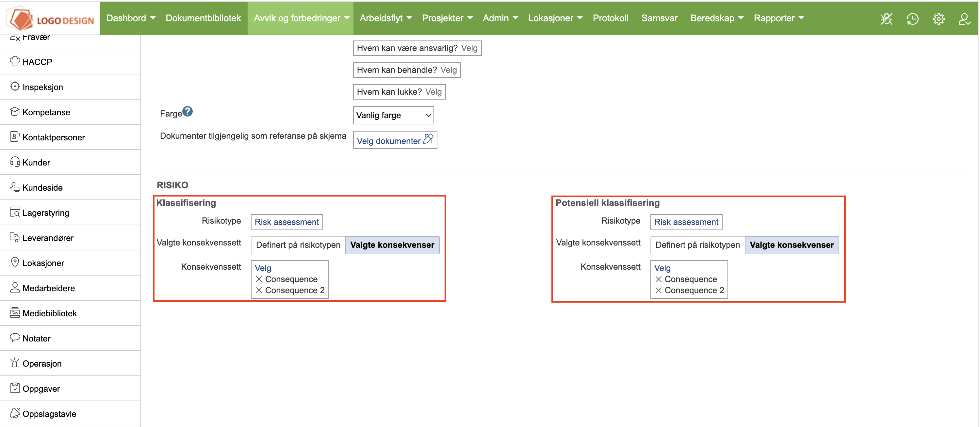980x427 pixels.
Task: Click the 'Velg dokumenter' link
Action: point(389,141)
